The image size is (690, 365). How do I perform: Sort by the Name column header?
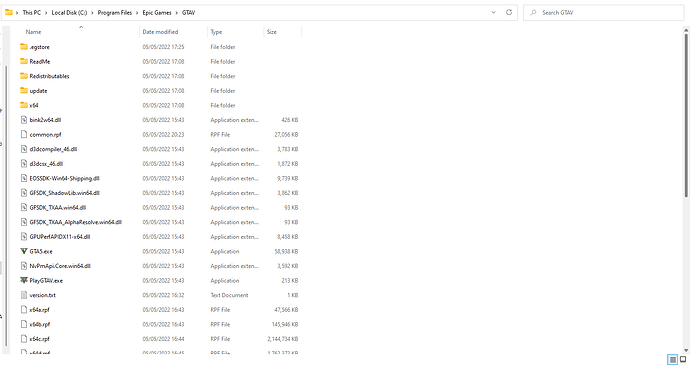33,32
